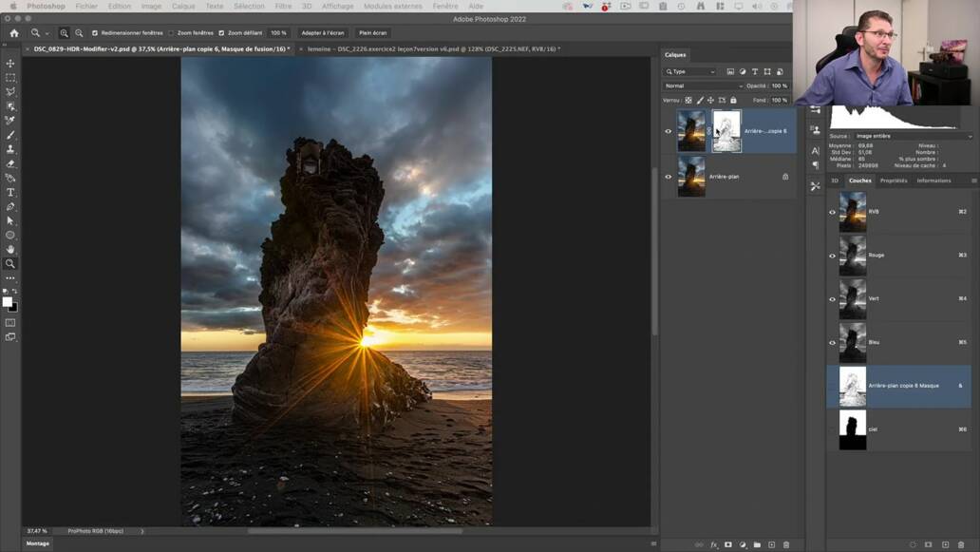Select the ciel channel thumbnail
Image resolution: width=980 pixels, height=552 pixels.
pos(852,428)
